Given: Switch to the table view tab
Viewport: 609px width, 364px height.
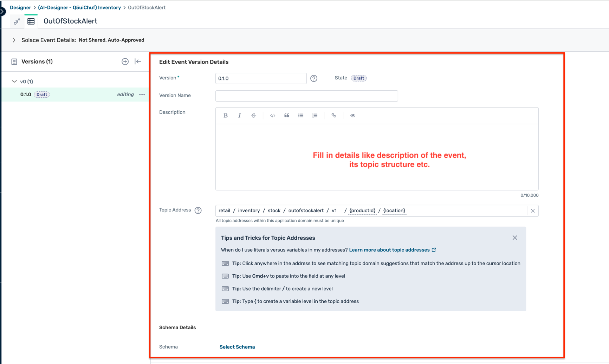Looking at the screenshot, I should 31,21.
